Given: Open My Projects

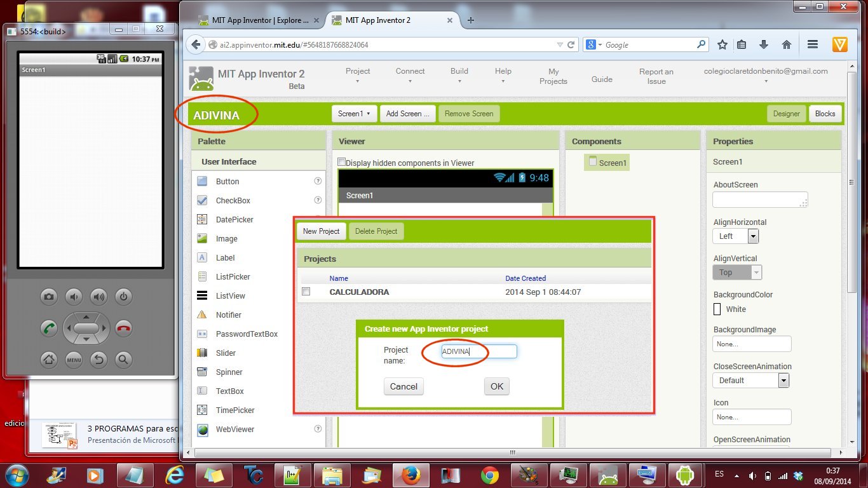Looking at the screenshot, I should tap(553, 76).
